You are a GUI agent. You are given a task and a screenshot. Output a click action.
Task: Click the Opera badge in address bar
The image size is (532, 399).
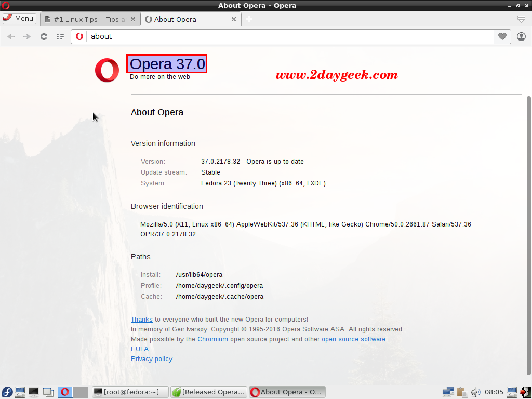coord(79,36)
